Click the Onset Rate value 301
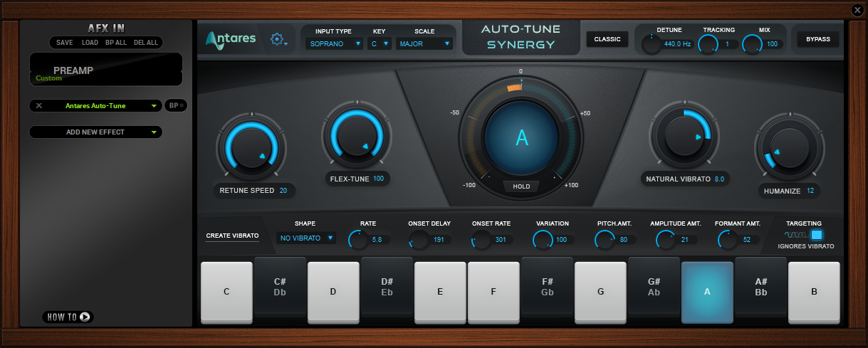 (501, 240)
